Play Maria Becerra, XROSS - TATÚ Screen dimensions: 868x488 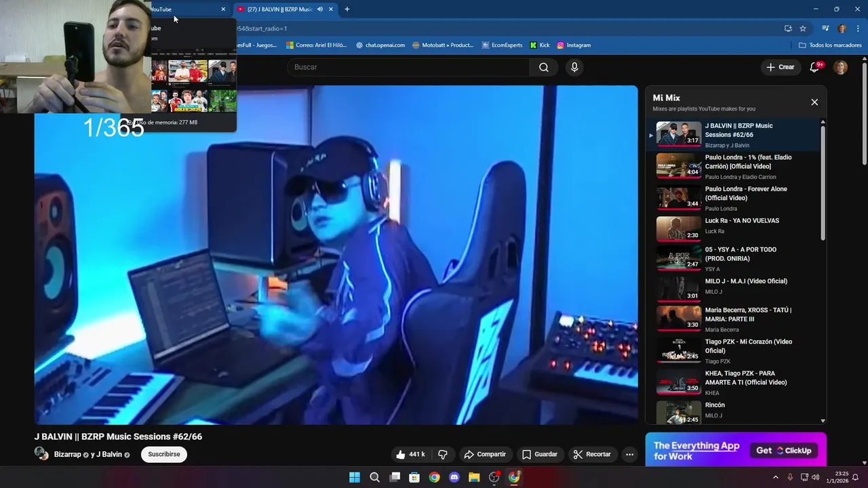pos(734,319)
